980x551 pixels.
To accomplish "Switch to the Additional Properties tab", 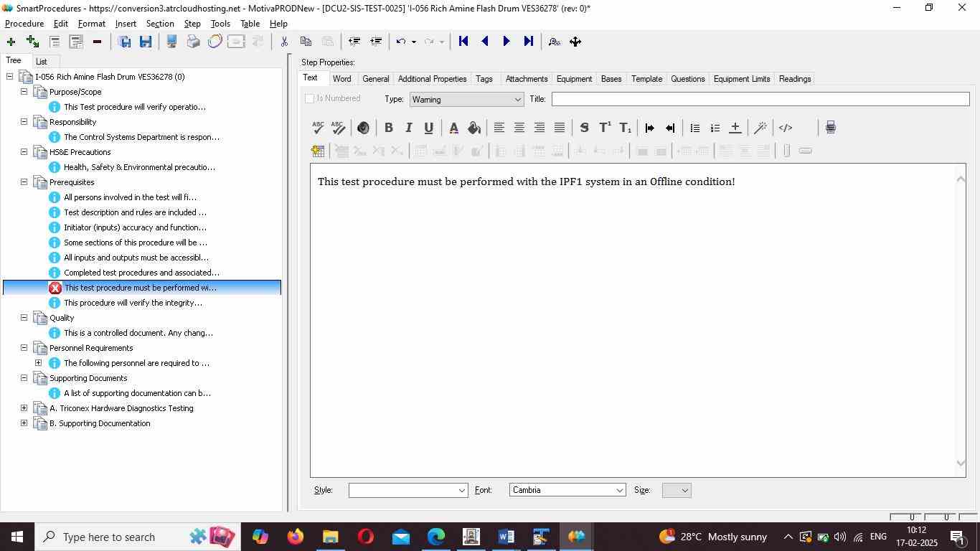I will pyautogui.click(x=432, y=79).
